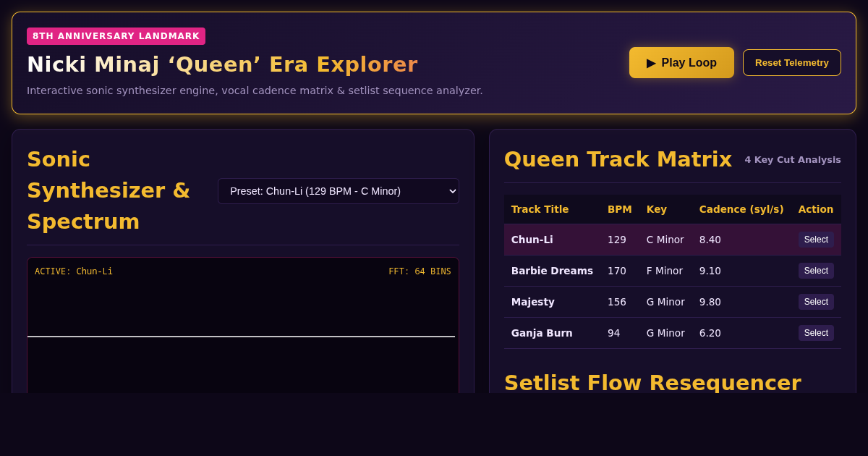Screen dimensions: 868x456
Task: Click Majesty's G Minor key cell
Action: tap(665, 302)
